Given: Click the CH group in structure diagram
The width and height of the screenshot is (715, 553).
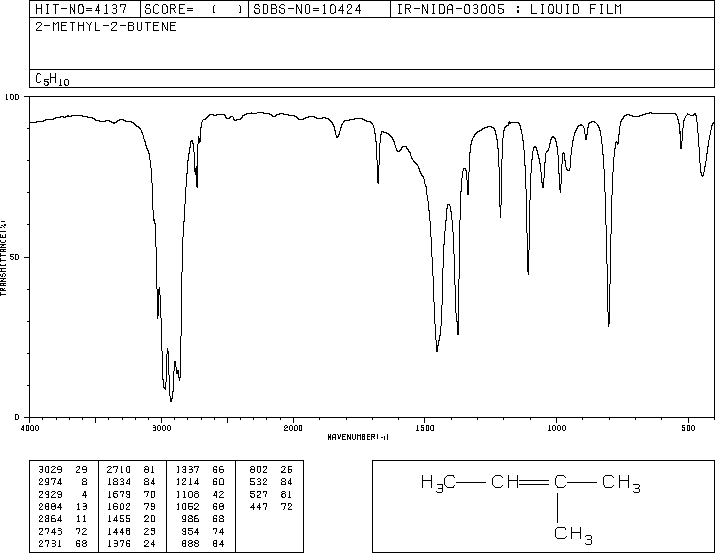Looking at the screenshot, I should coord(505,482).
